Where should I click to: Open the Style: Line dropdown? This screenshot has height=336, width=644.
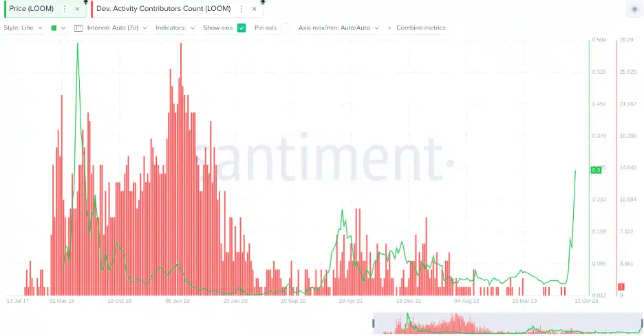[23, 28]
